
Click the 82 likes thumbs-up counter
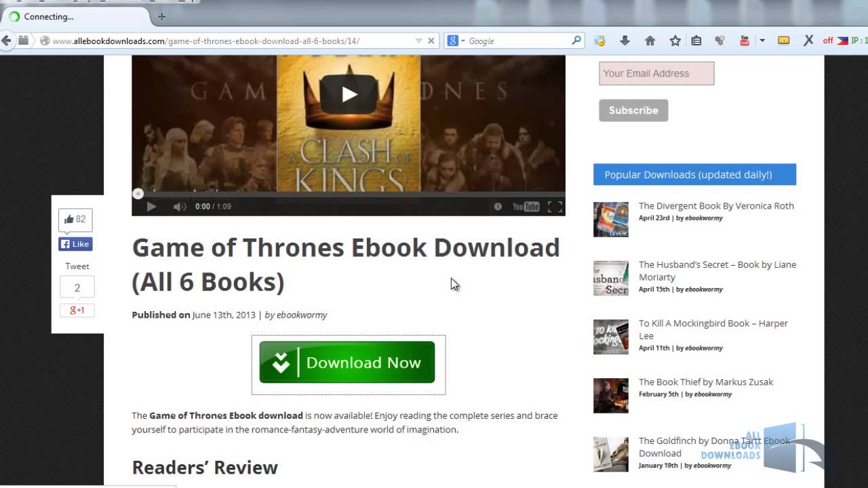click(x=75, y=220)
